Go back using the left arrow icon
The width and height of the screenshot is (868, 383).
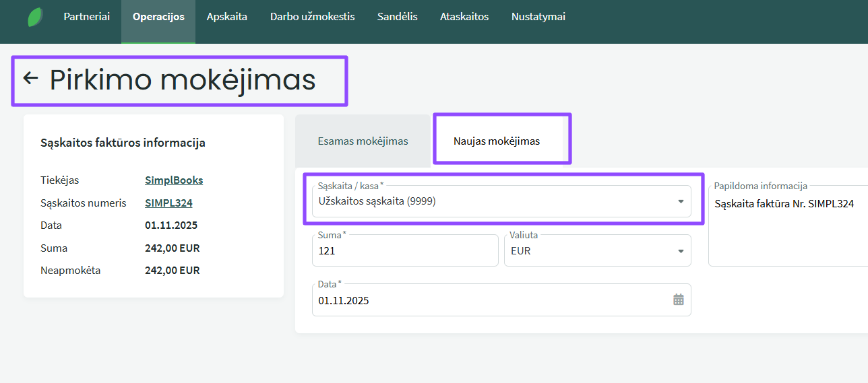(x=30, y=79)
